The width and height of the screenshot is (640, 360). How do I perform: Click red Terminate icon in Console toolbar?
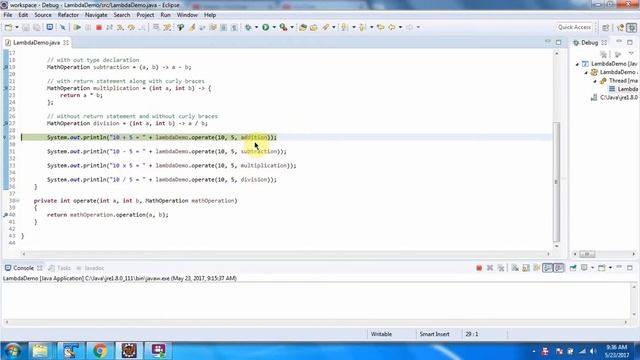click(479, 268)
